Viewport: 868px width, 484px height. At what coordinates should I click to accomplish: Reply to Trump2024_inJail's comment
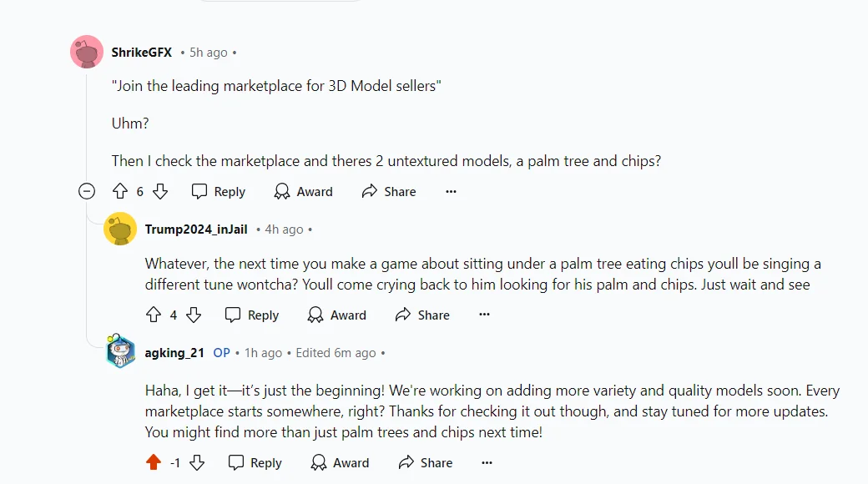(252, 315)
